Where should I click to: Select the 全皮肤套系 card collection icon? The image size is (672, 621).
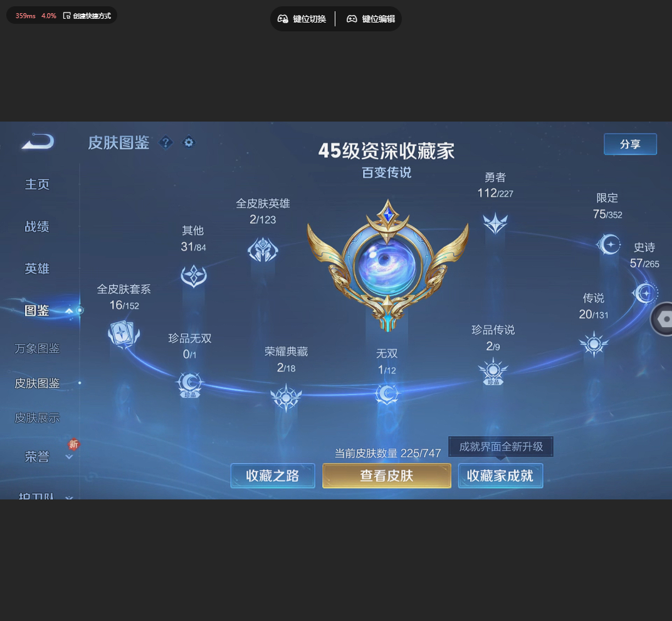point(123,334)
